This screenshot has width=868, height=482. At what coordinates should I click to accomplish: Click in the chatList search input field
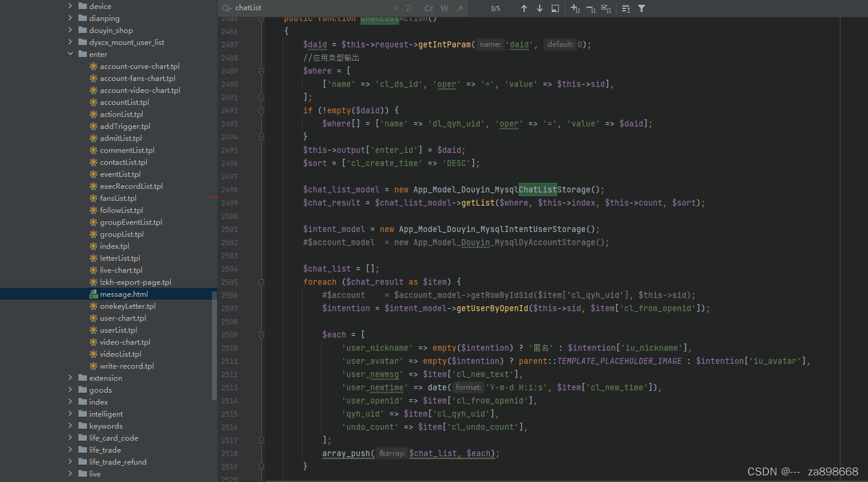(x=311, y=8)
